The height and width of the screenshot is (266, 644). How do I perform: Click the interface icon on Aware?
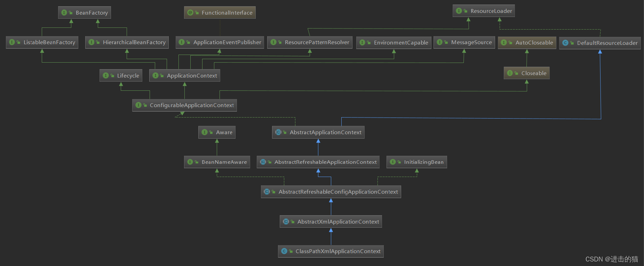204,132
